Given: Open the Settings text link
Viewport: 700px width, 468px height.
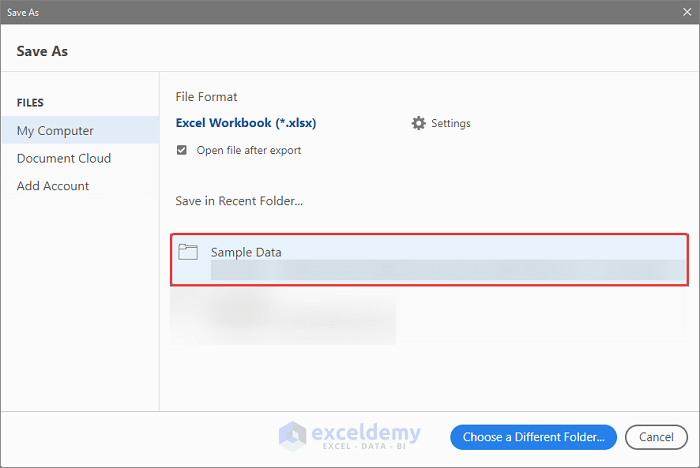Looking at the screenshot, I should (x=451, y=123).
